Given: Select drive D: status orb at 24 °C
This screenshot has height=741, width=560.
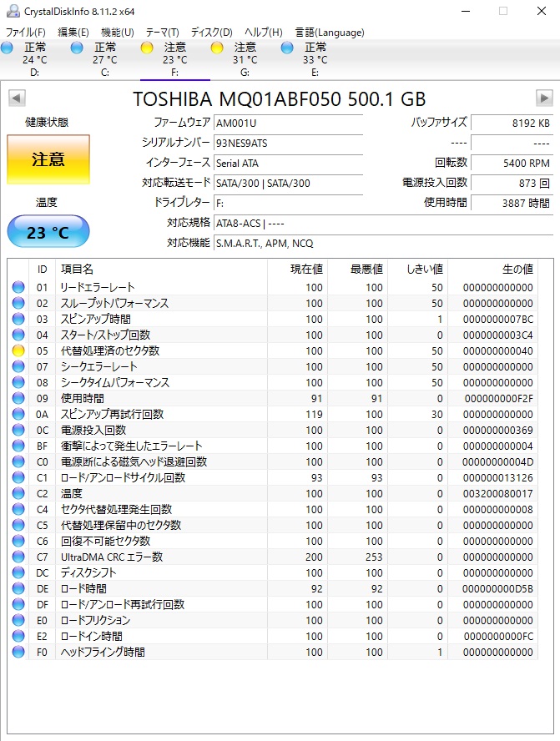Looking at the screenshot, I should (8, 48).
